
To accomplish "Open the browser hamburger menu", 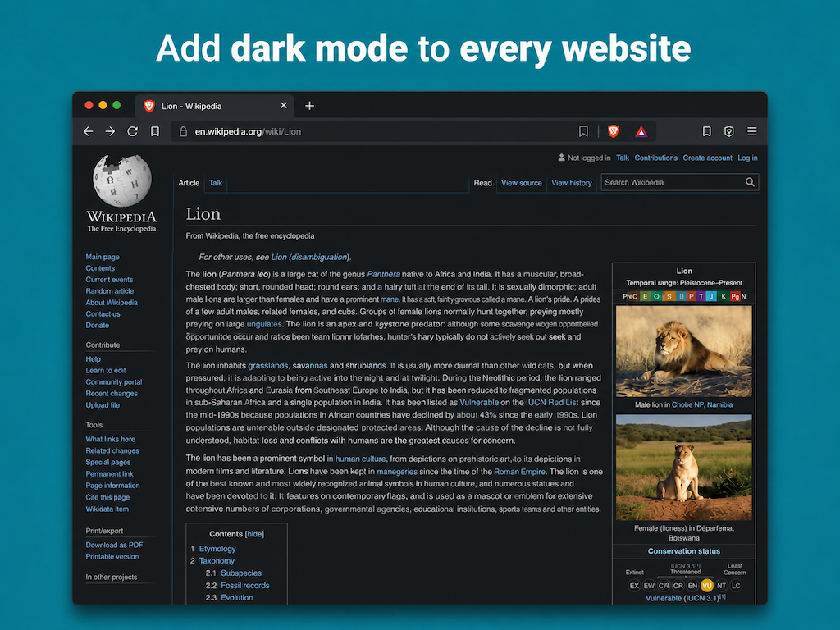I will (752, 131).
